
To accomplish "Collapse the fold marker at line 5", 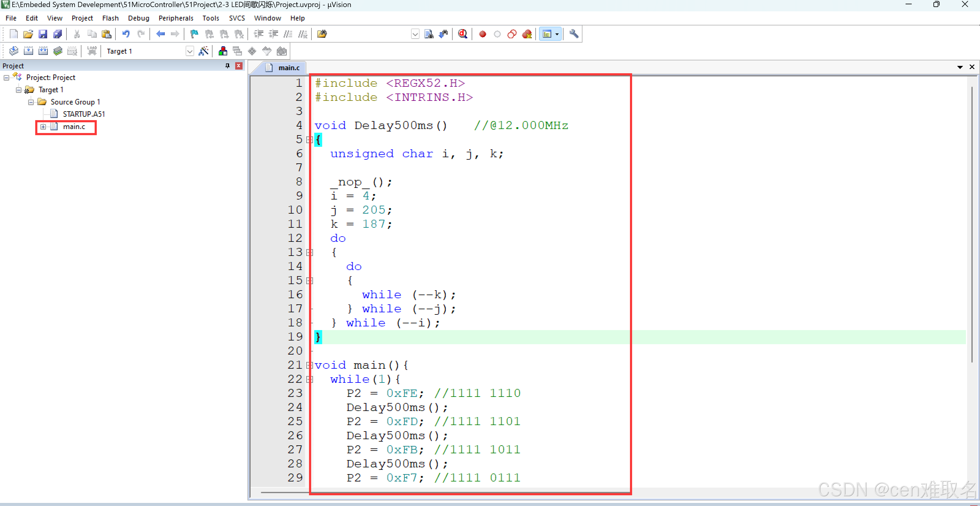I will [x=309, y=140].
